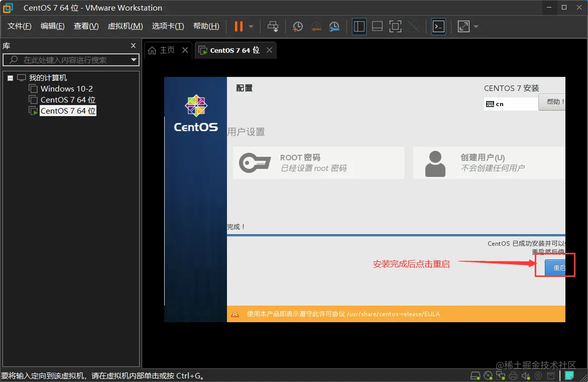Image resolution: width=588 pixels, height=382 pixels.
Task: Minimize the VMware Workstation window
Action: [549, 8]
